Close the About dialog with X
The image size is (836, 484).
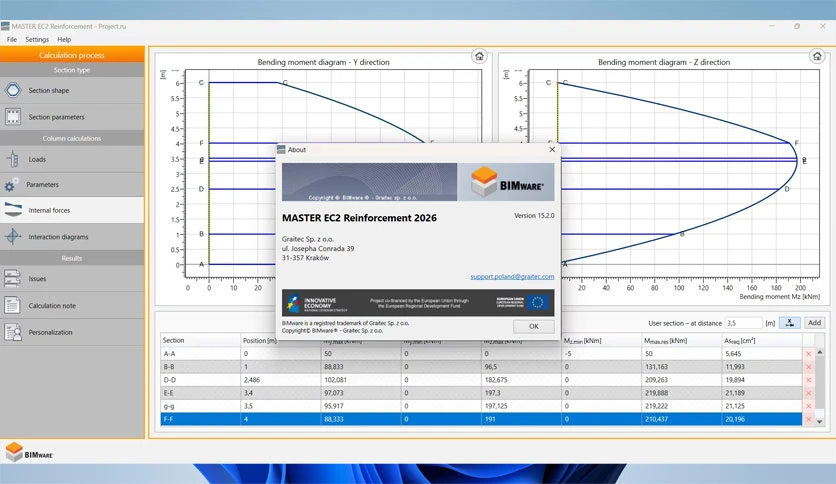pos(552,149)
